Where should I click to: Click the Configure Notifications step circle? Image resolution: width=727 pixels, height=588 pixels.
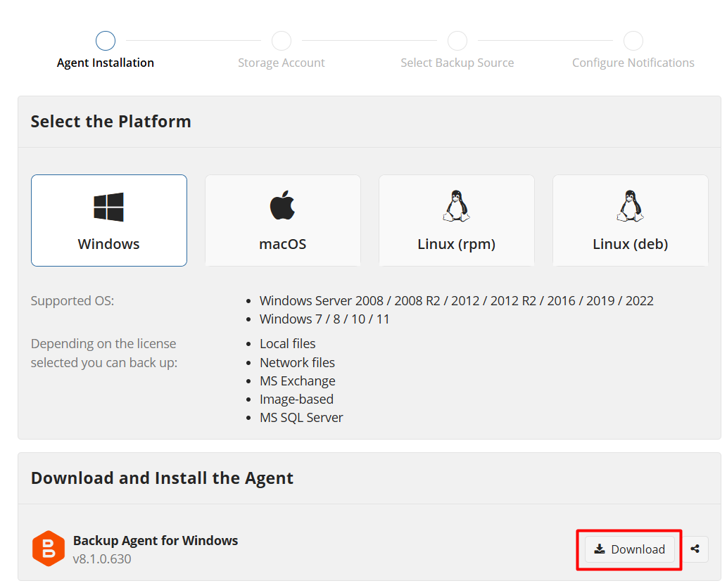click(x=633, y=41)
